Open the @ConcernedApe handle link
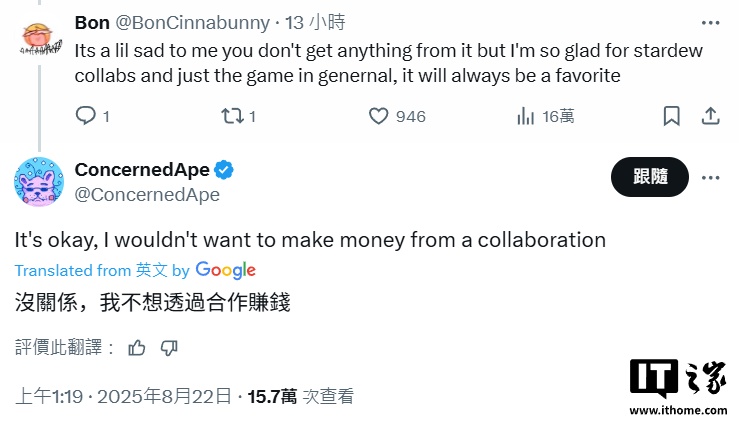739x424 pixels. 147,195
